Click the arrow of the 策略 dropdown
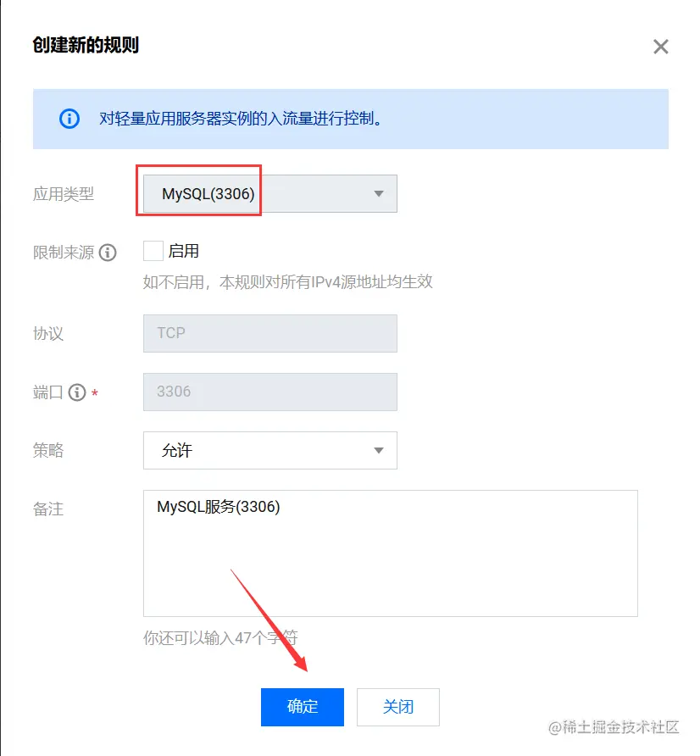The width and height of the screenshot is (700, 756). [x=379, y=450]
